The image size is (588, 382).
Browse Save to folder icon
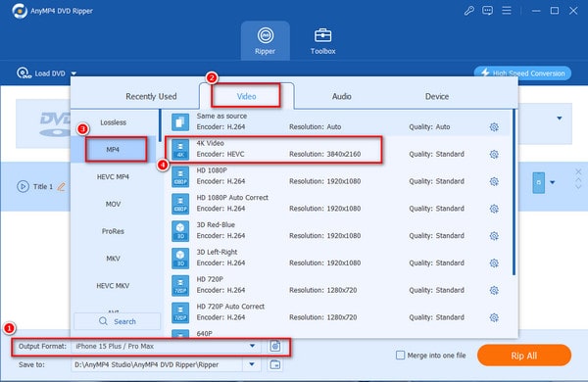(275, 364)
